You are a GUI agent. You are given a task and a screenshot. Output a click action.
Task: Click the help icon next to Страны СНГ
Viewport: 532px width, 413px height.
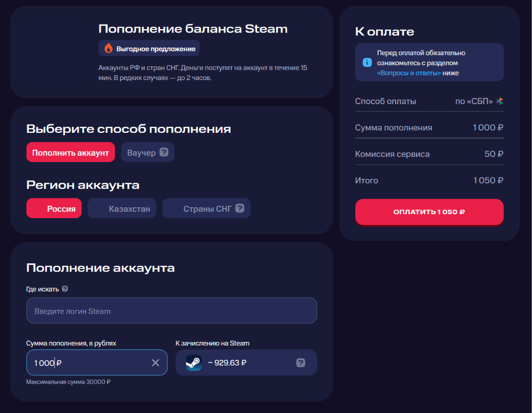tap(240, 208)
